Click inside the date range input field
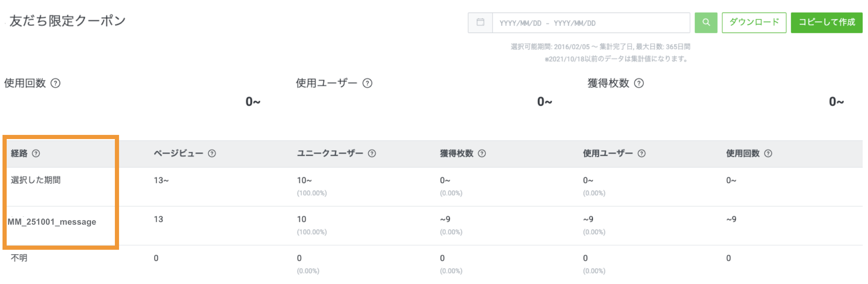The width and height of the screenshot is (868, 284). point(585,23)
